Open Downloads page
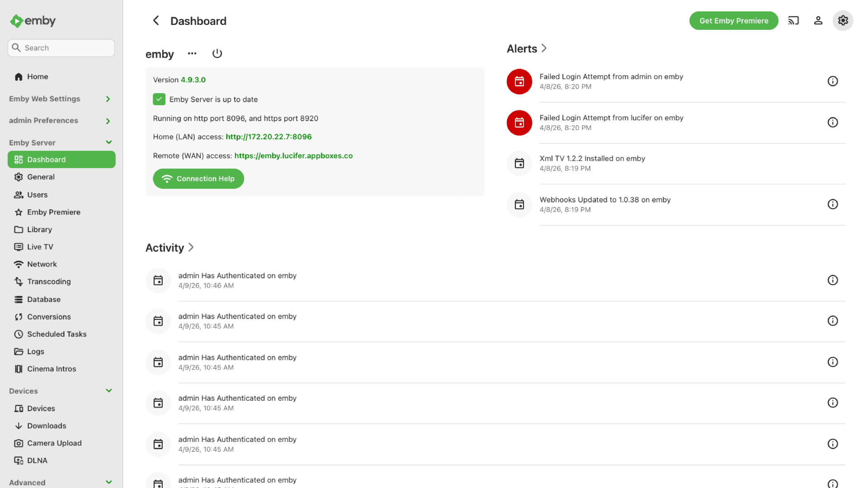 point(61,426)
